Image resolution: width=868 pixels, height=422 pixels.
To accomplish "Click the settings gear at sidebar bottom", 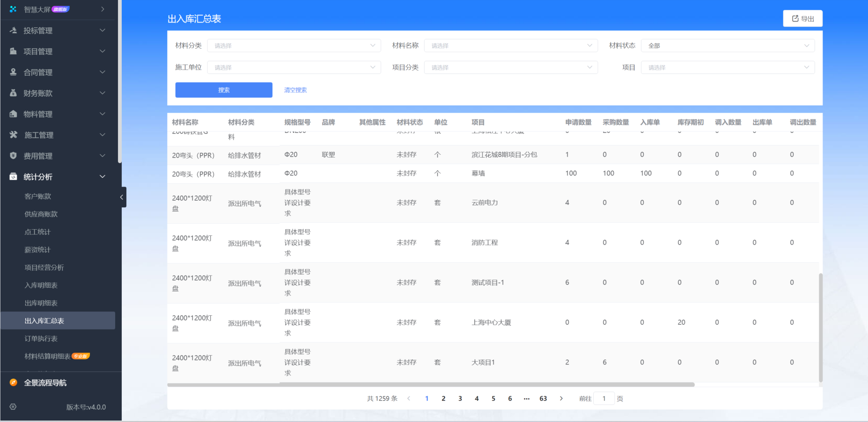I will [x=13, y=407].
